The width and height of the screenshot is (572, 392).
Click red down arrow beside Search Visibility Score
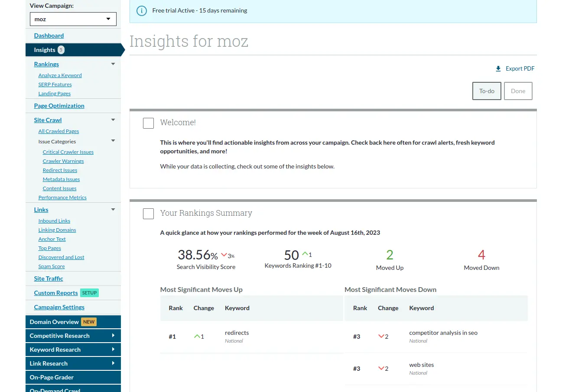(224, 255)
